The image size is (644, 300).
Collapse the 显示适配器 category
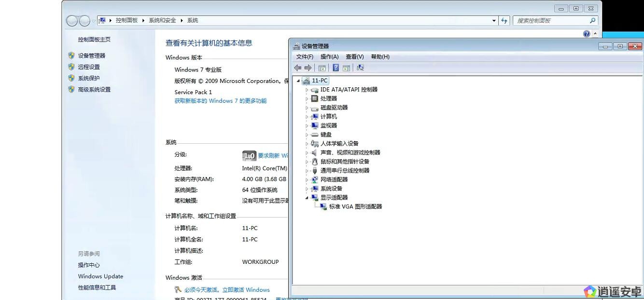(307, 198)
